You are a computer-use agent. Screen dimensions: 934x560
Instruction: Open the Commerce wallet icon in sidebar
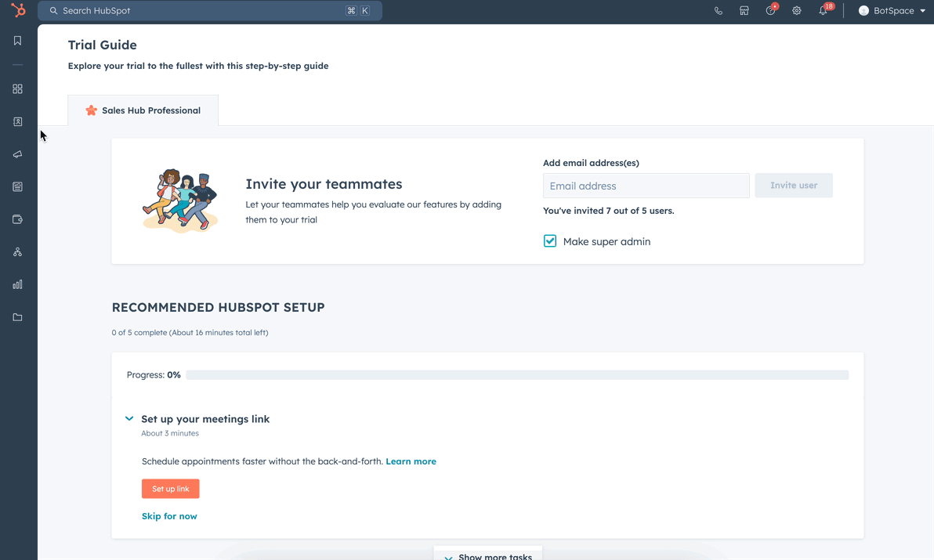[x=17, y=219]
